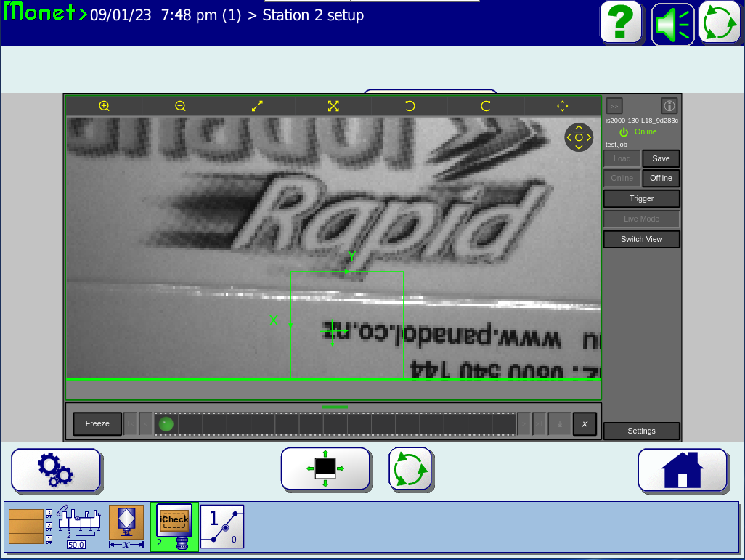Click the Station 2 setup title
The width and height of the screenshot is (745, 560).
(x=313, y=15)
